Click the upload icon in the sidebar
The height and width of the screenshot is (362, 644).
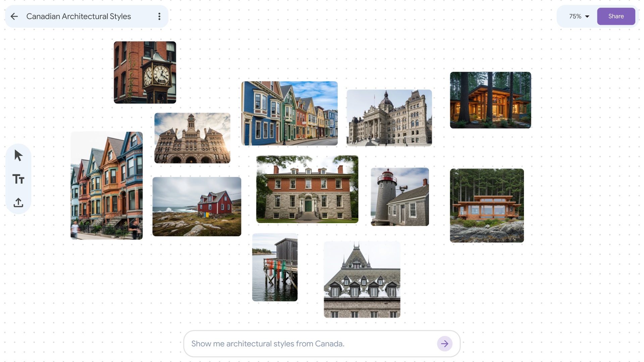click(x=18, y=202)
